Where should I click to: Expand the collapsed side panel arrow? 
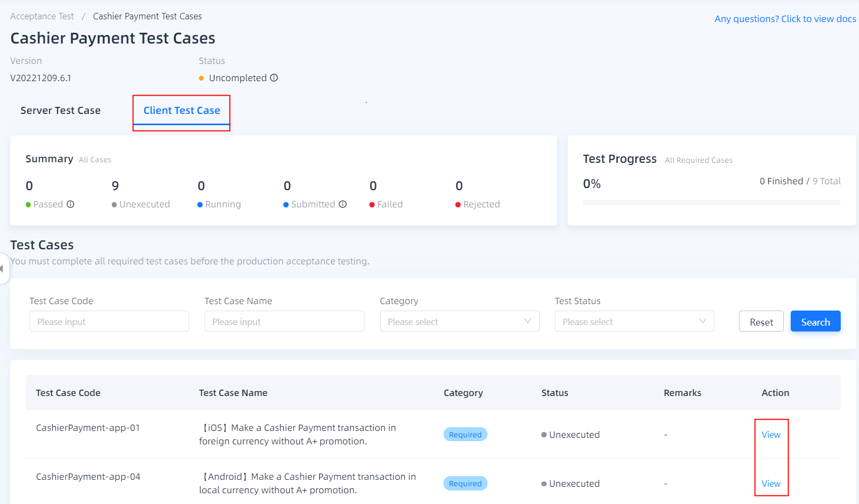2,268
